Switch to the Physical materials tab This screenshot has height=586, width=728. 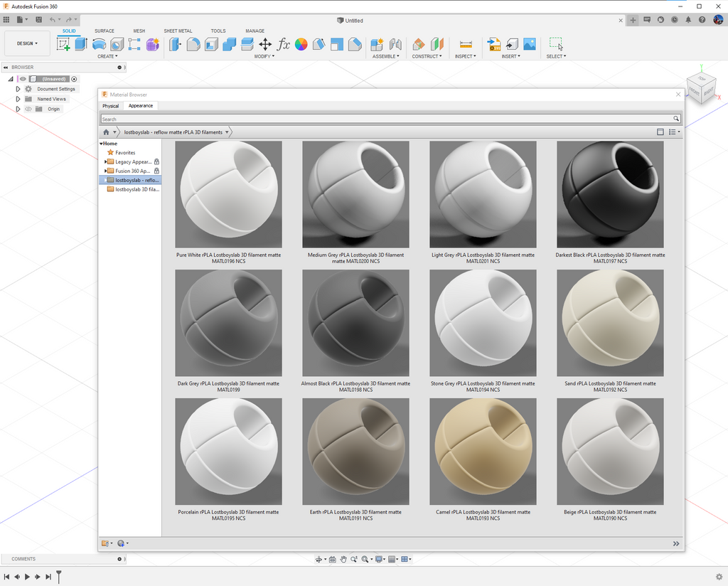click(110, 106)
